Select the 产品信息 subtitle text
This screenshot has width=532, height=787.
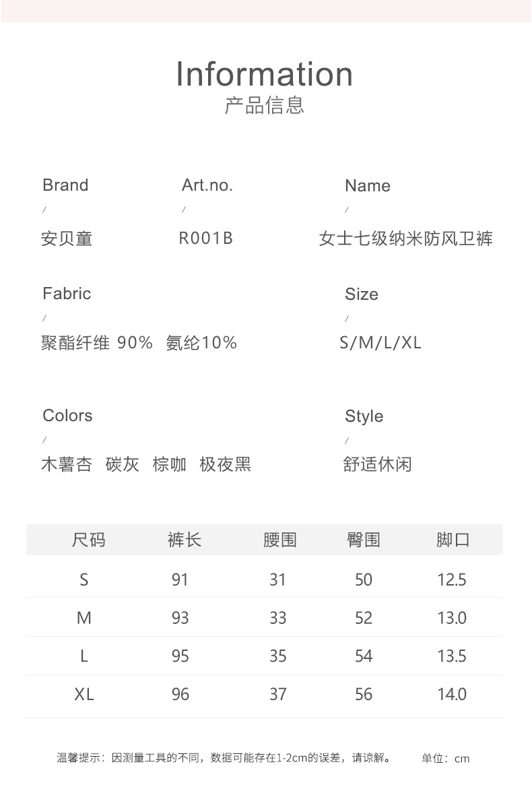[x=264, y=106]
